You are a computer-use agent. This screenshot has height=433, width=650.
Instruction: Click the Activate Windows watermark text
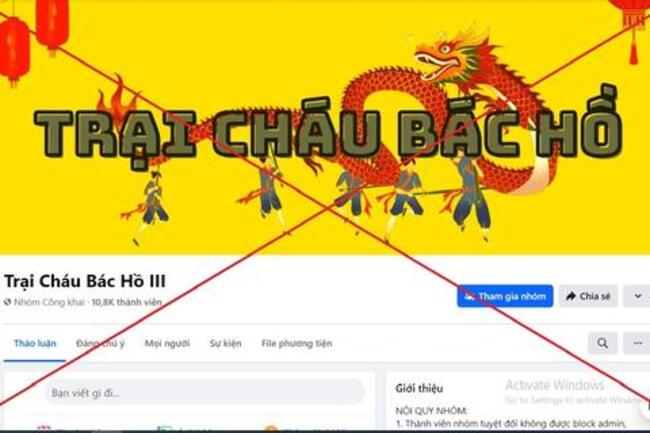tap(555, 385)
